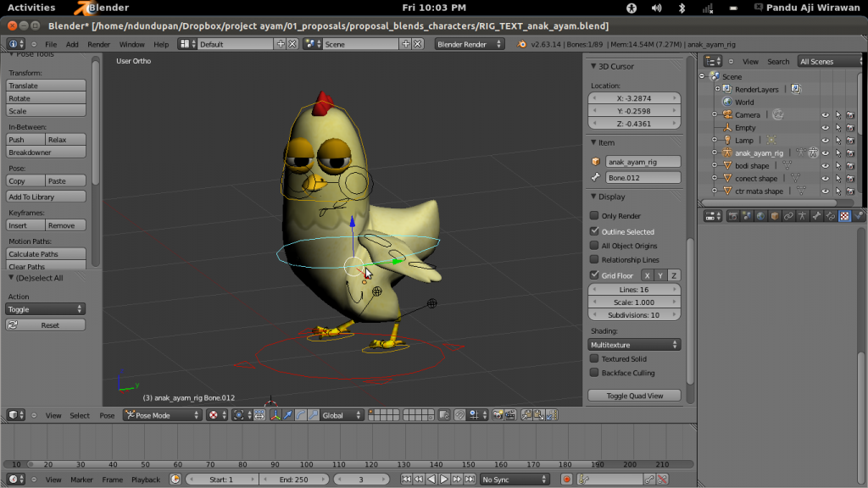The width and height of the screenshot is (868, 488).
Task: Select the translate manipulator arrow icon
Action: [288, 415]
